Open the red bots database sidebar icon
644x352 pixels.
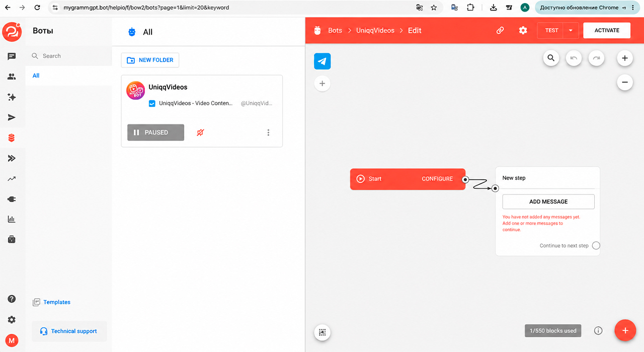coord(12,138)
